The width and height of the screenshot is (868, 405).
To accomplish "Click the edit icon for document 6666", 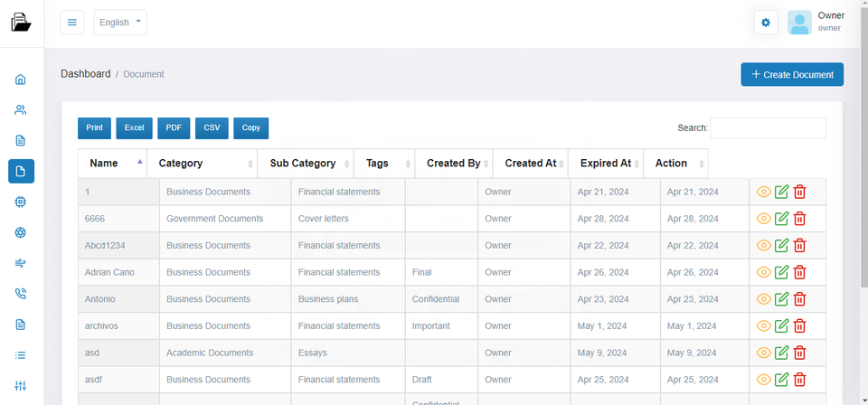I will point(782,219).
